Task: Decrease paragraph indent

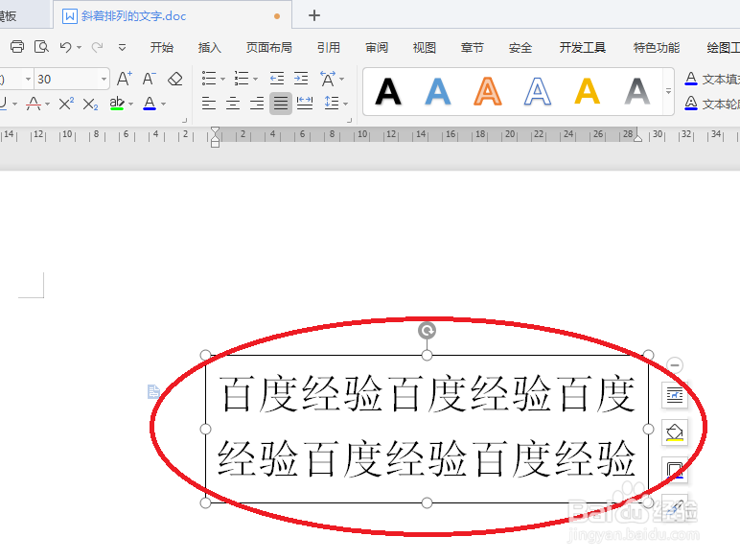Action: [x=277, y=79]
